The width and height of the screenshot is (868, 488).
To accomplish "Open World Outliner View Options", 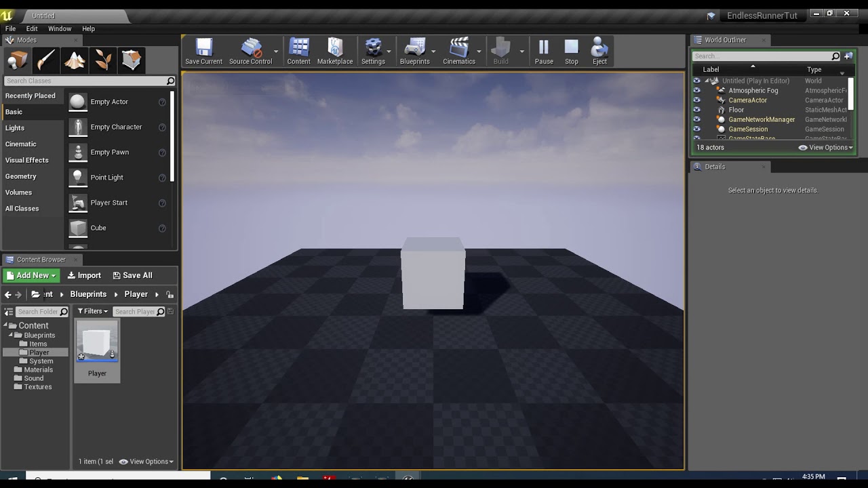I will click(x=826, y=147).
